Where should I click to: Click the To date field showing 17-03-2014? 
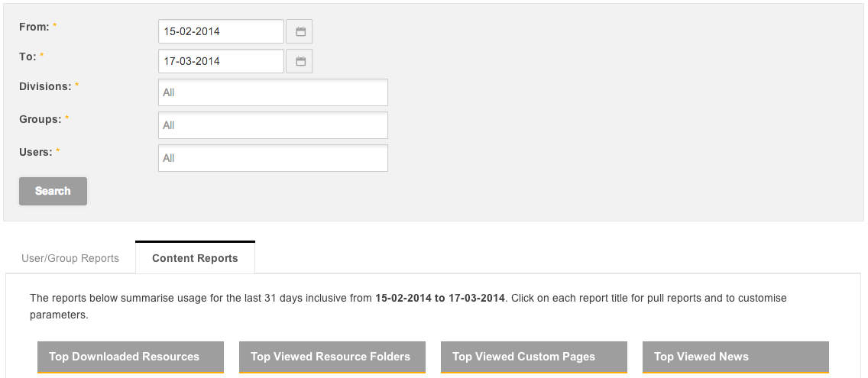click(x=221, y=61)
